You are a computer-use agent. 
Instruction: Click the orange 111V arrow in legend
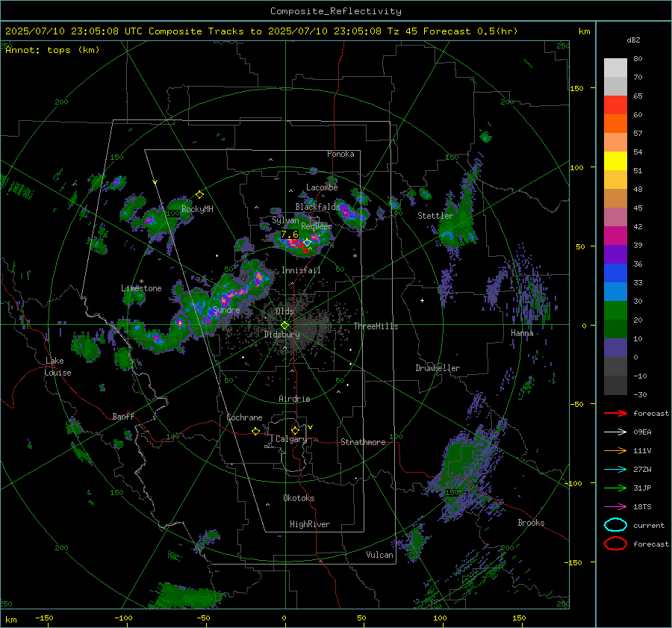(615, 450)
